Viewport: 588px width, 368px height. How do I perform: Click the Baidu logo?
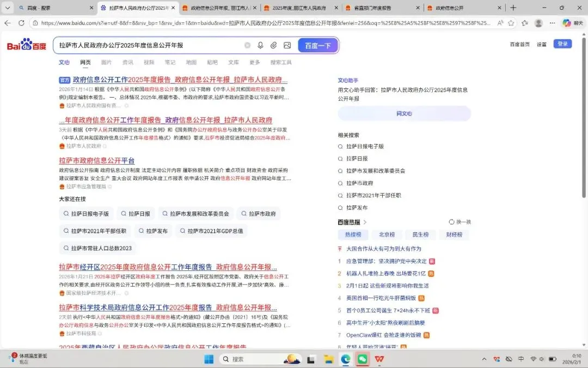pyautogui.click(x=27, y=44)
